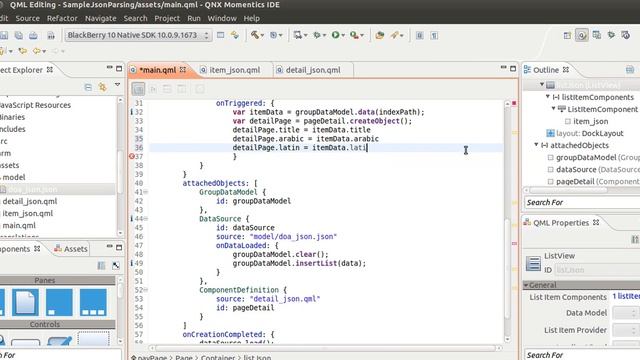The height and width of the screenshot is (360, 640).
Task: Click the info marker on line 32
Action: click(x=131, y=112)
